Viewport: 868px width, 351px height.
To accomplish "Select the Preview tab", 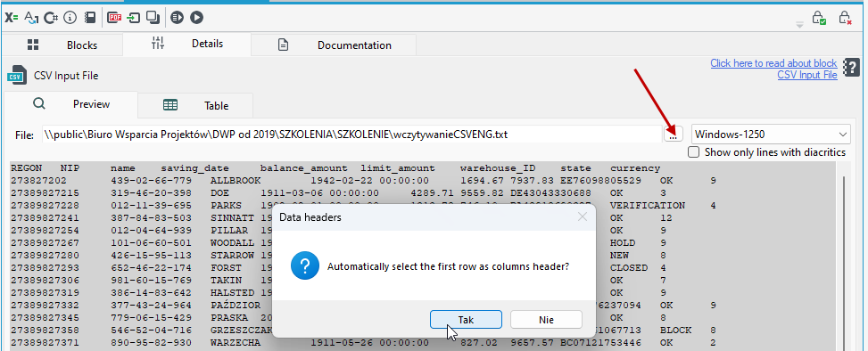I will (70, 104).
